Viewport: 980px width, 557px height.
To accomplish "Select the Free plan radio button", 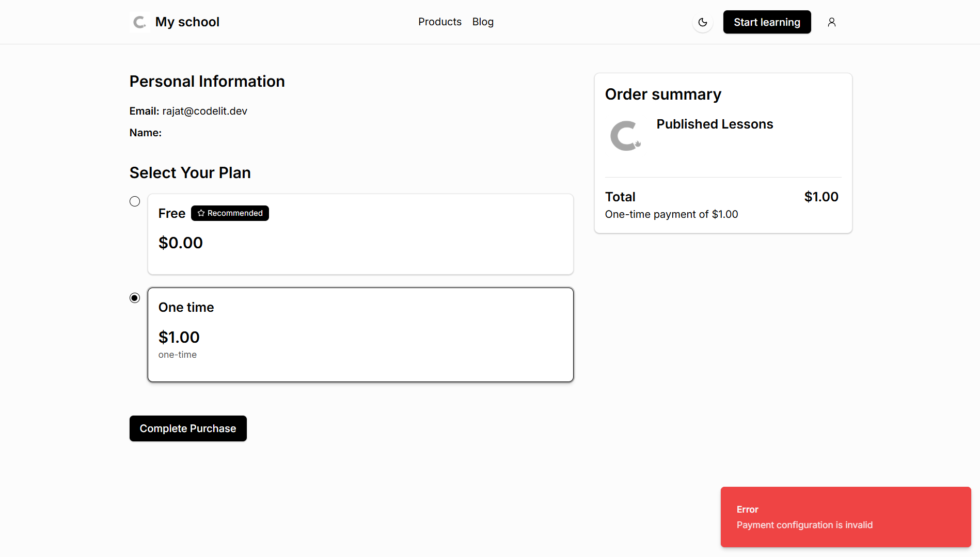I will pos(134,201).
